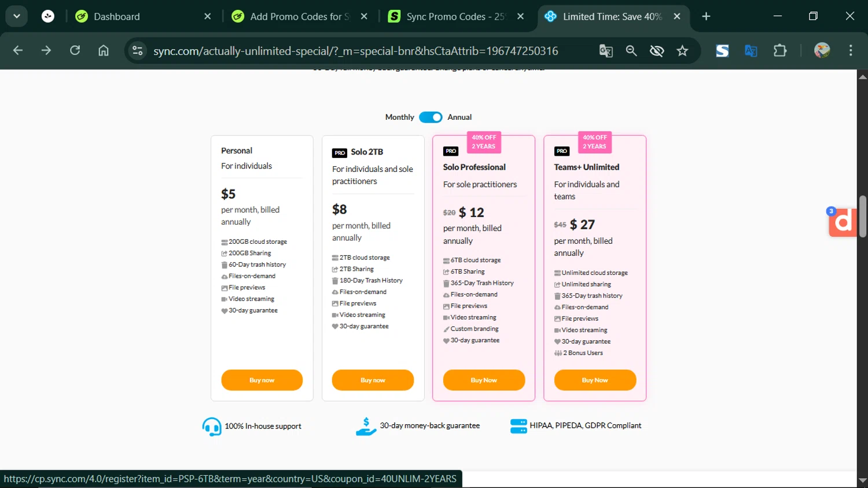
Task: Click 30-day money-back guarantee text
Action: (430, 425)
